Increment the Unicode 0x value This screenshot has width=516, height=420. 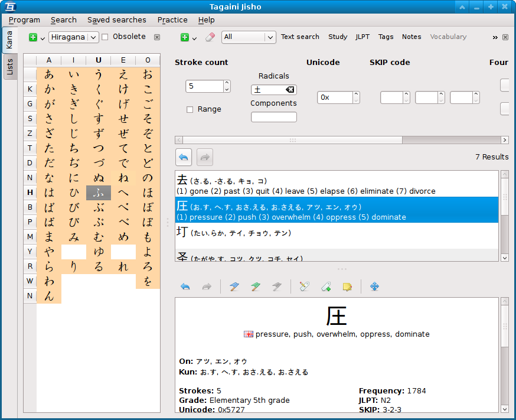pyautogui.click(x=356, y=94)
